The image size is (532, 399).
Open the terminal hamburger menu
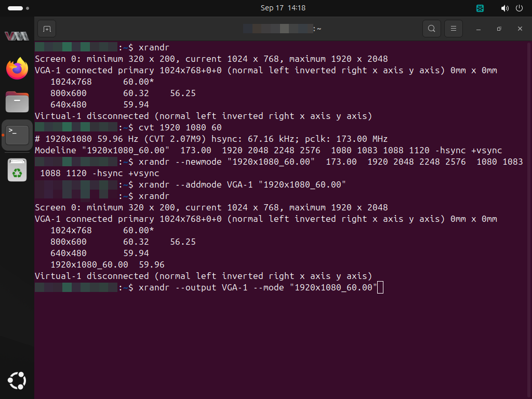(x=454, y=29)
